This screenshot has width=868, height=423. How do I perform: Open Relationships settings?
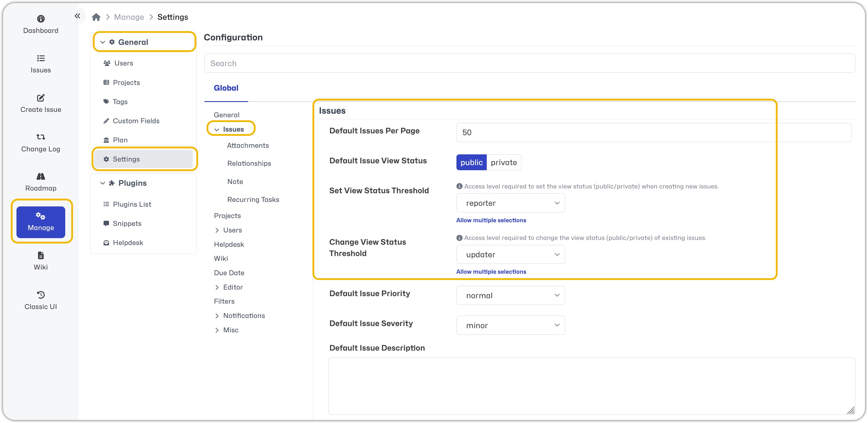[x=249, y=163]
